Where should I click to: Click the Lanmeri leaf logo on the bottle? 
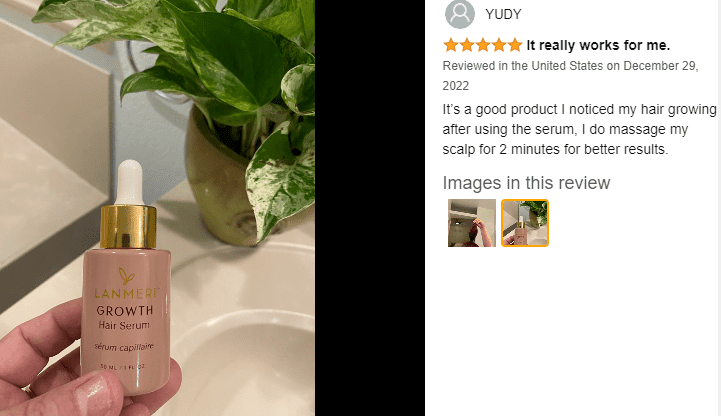pyautogui.click(x=126, y=276)
